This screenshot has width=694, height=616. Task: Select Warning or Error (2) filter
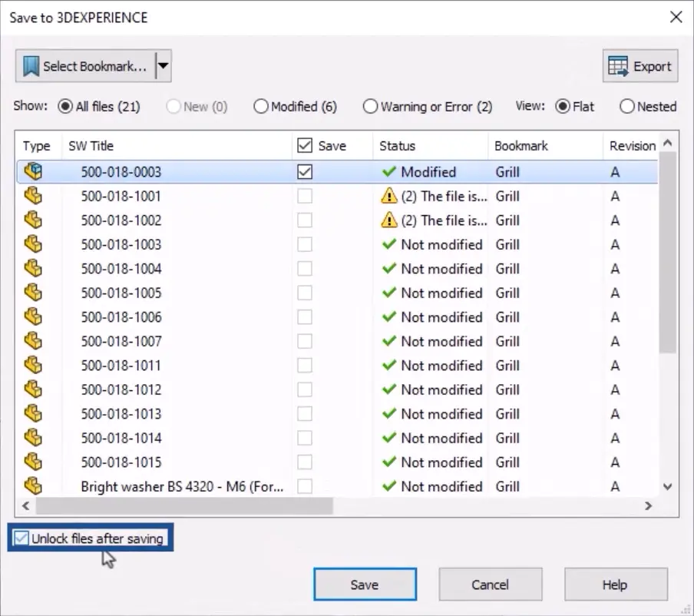pyautogui.click(x=370, y=106)
